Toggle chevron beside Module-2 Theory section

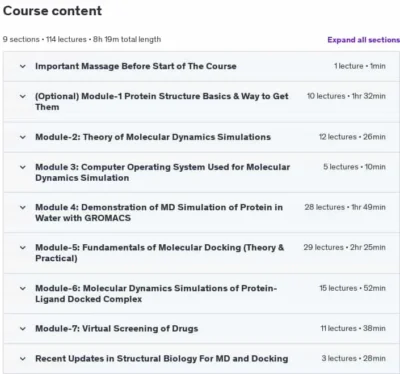(x=23, y=137)
